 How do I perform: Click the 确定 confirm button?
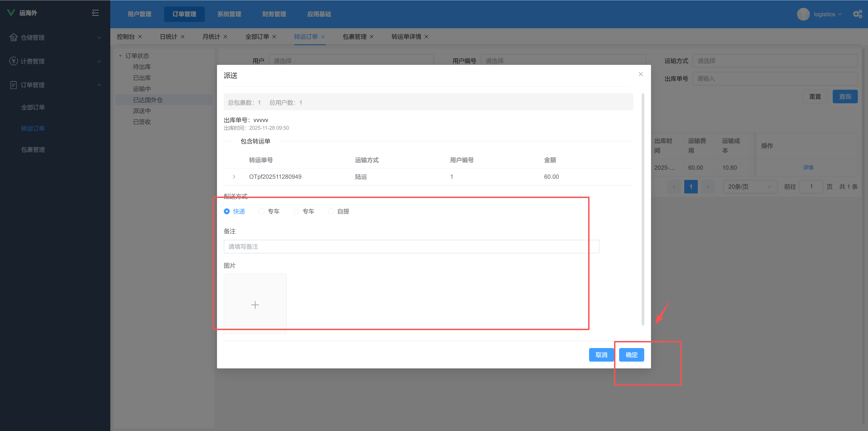tap(631, 355)
